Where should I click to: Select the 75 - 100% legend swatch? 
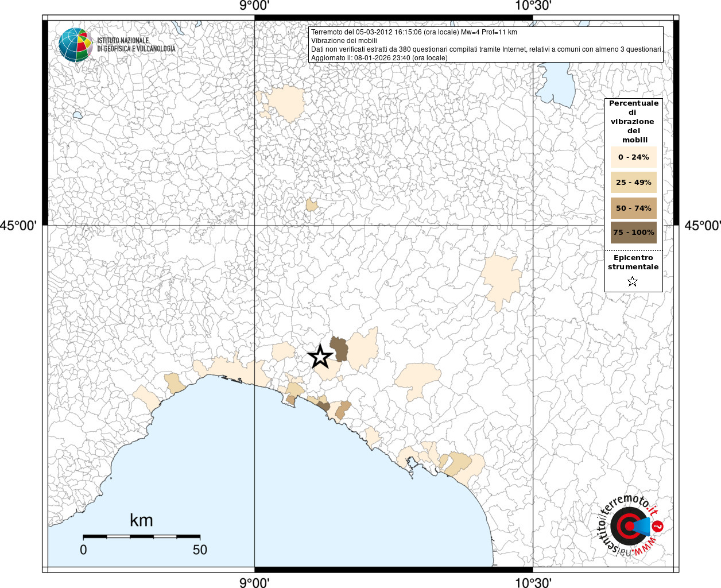(634, 233)
